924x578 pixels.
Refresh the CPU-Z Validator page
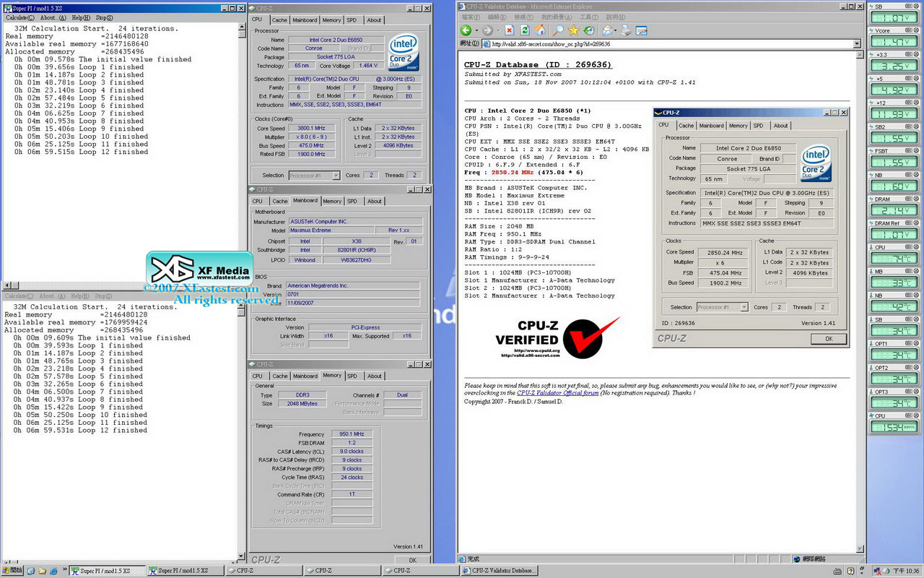(524, 30)
